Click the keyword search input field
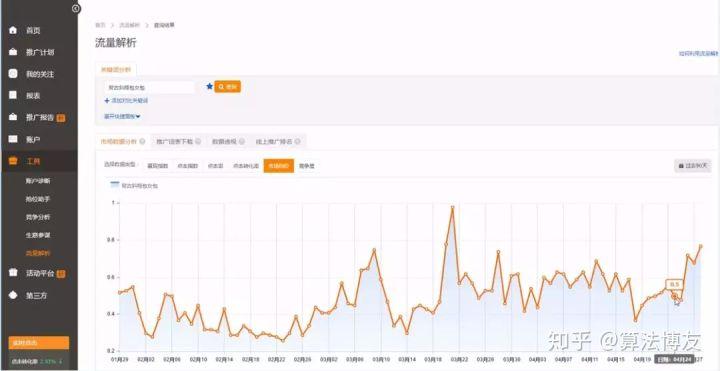This screenshot has height=371, width=720. [x=149, y=87]
